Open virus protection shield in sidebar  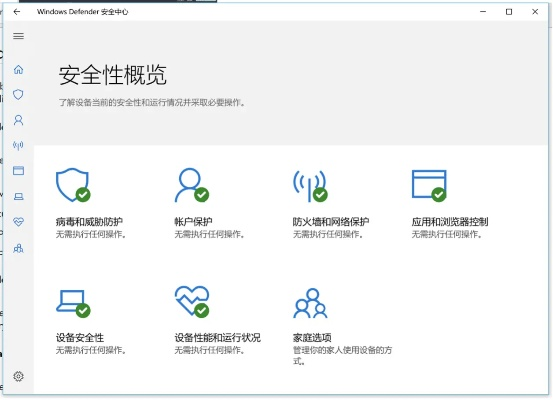tap(18, 95)
